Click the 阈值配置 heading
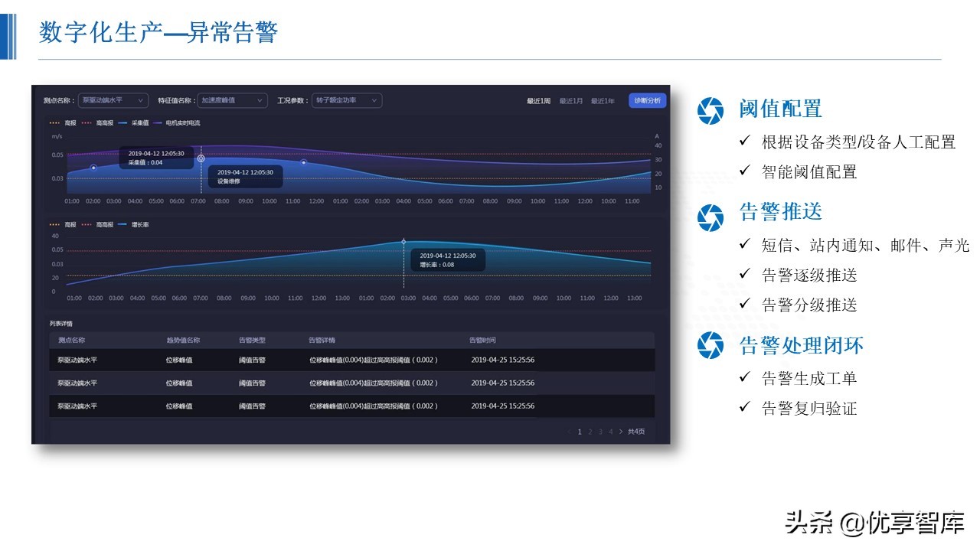 click(781, 109)
